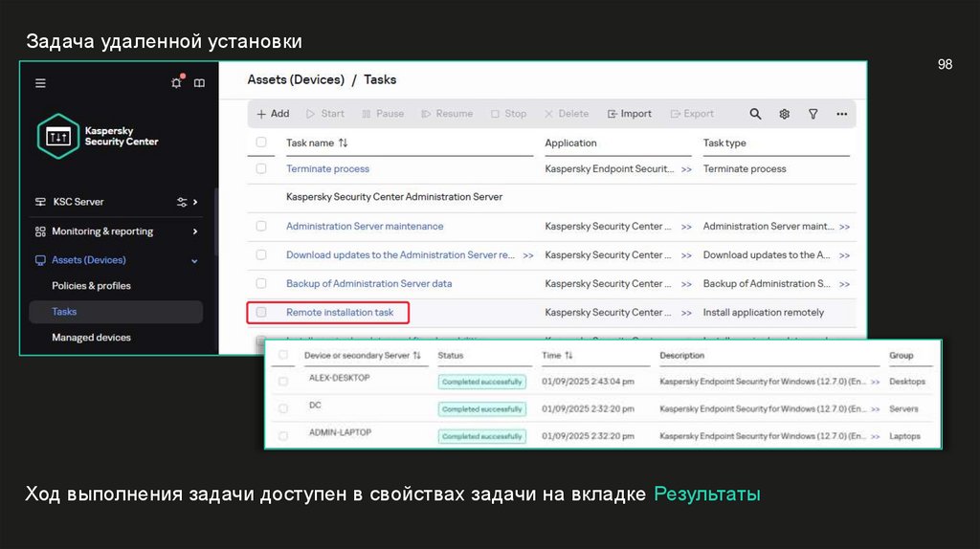Expand Application text in Terminate process row

[x=686, y=169]
